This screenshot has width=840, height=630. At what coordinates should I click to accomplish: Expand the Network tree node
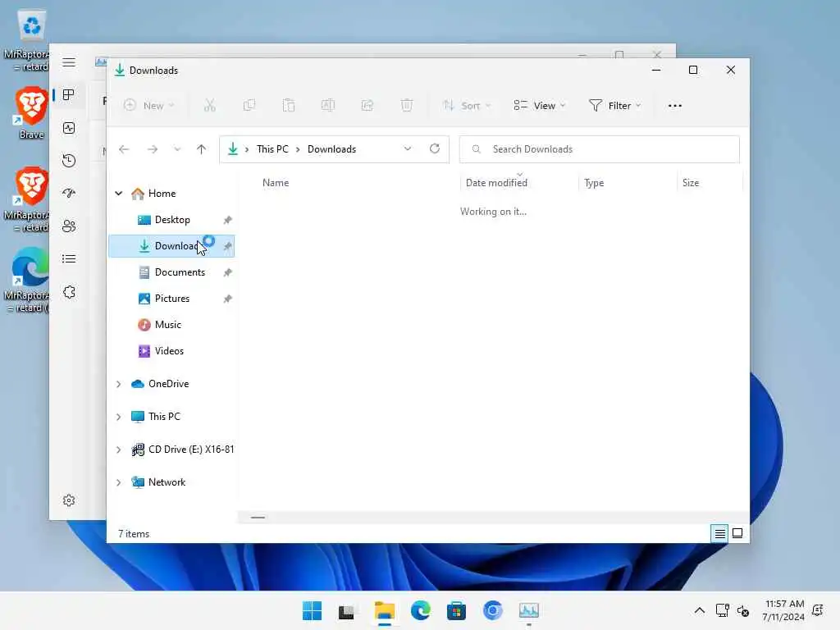119,482
